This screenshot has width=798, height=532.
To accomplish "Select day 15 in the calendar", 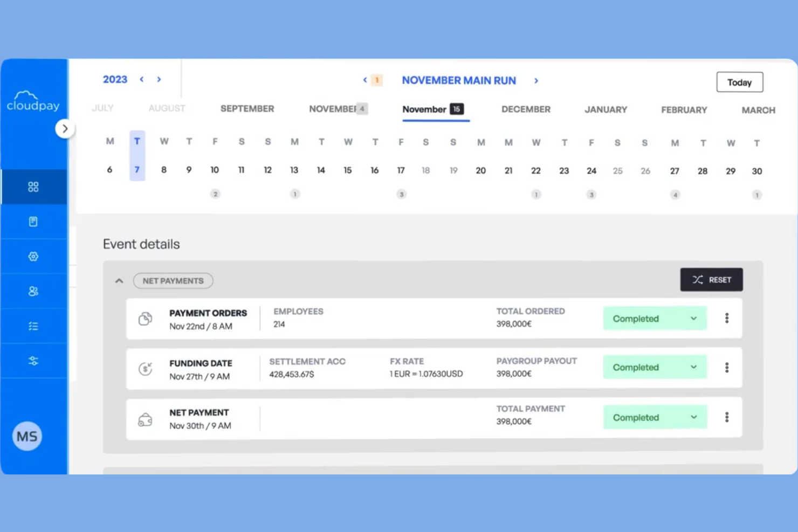I will (x=347, y=170).
